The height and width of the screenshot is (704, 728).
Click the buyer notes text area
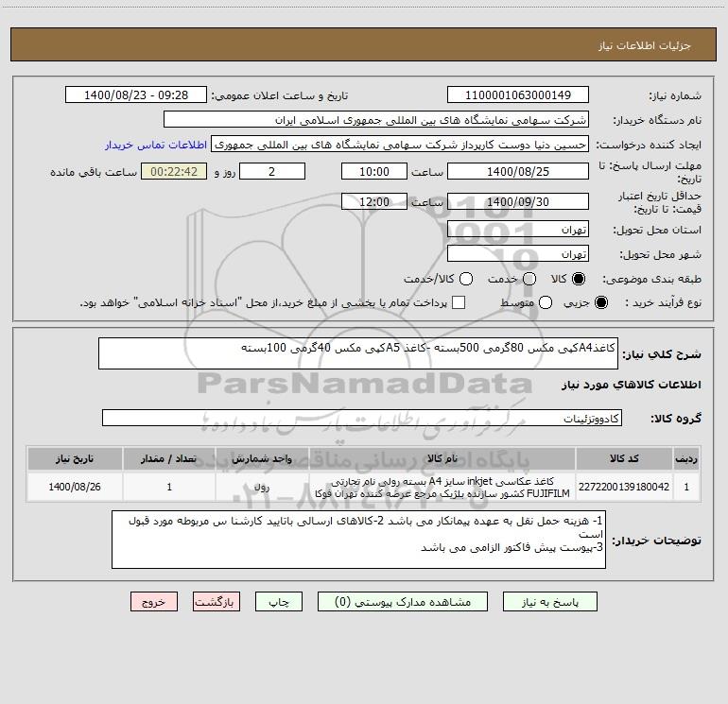pyautogui.click(x=358, y=540)
